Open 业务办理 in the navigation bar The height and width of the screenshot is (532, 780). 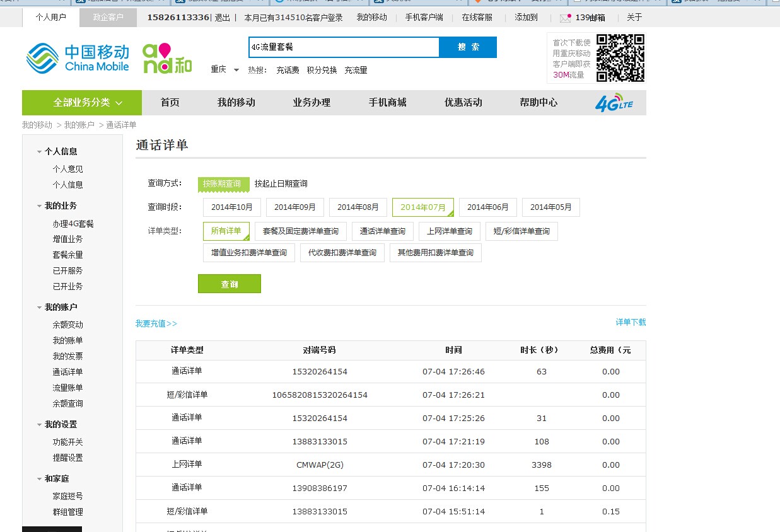click(x=311, y=103)
